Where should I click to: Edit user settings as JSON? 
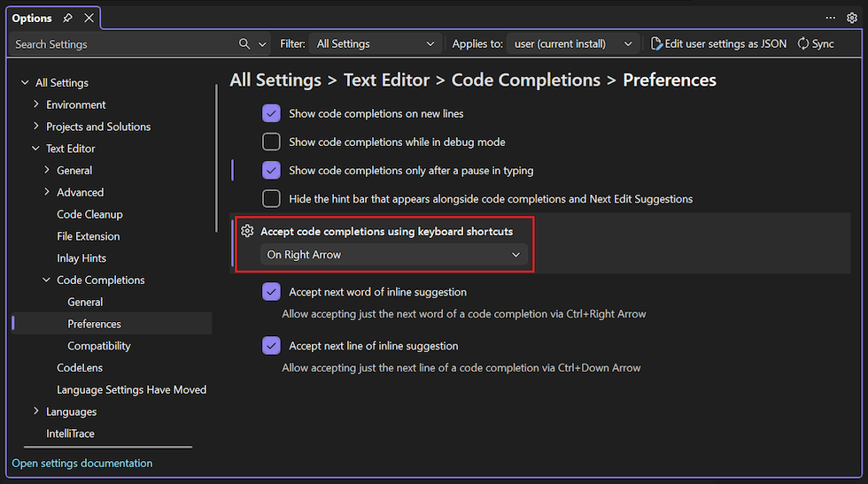[x=718, y=43]
